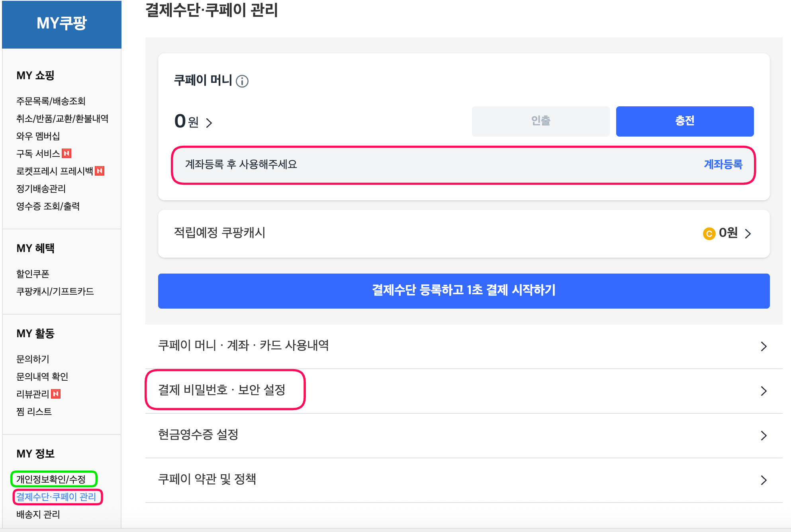This screenshot has height=532, width=791.
Task: Open 쿠팡캐시/기프트카드 sidebar link
Action: click(55, 291)
